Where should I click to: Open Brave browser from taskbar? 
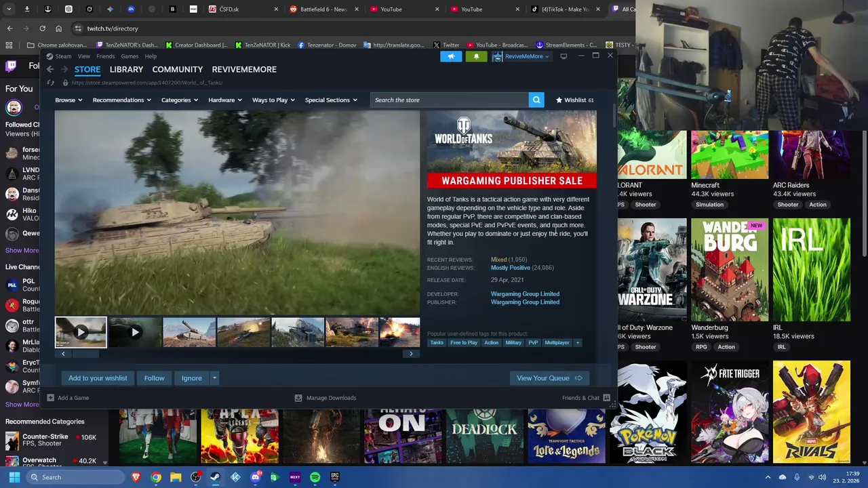tap(136, 477)
